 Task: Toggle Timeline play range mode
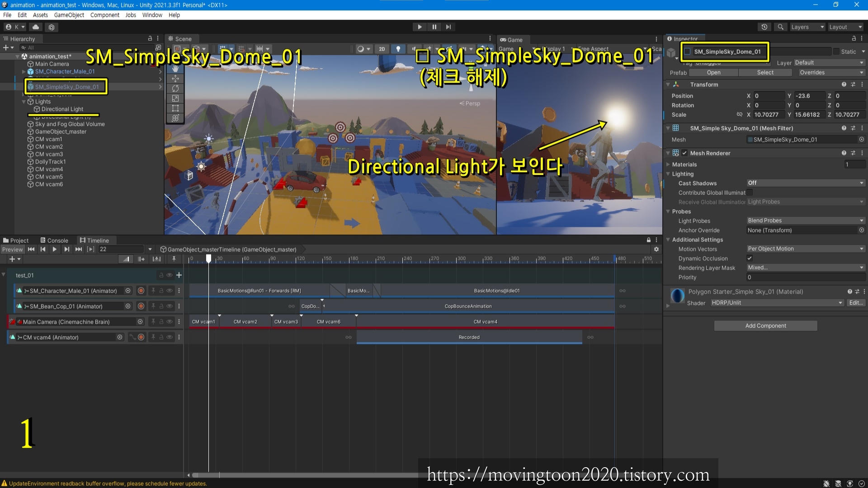click(x=91, y=249)
